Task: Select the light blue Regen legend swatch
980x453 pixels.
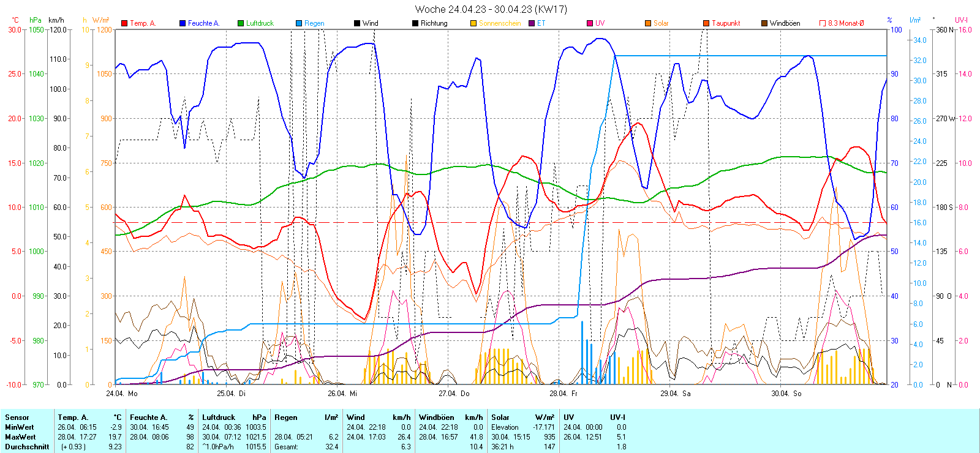Action: [x=299, y=23]
